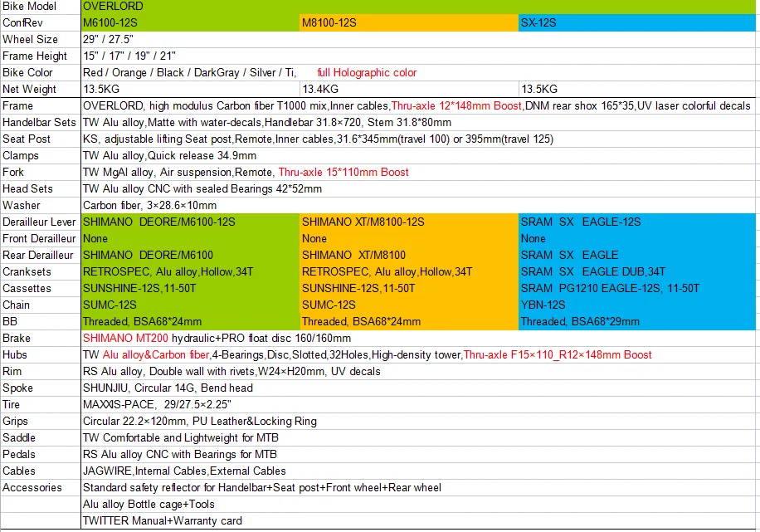The width and height of the screenshot is (760, 532).
Task: Click 'None' in the green Front Derailleur cell
Action: point(190,238)
